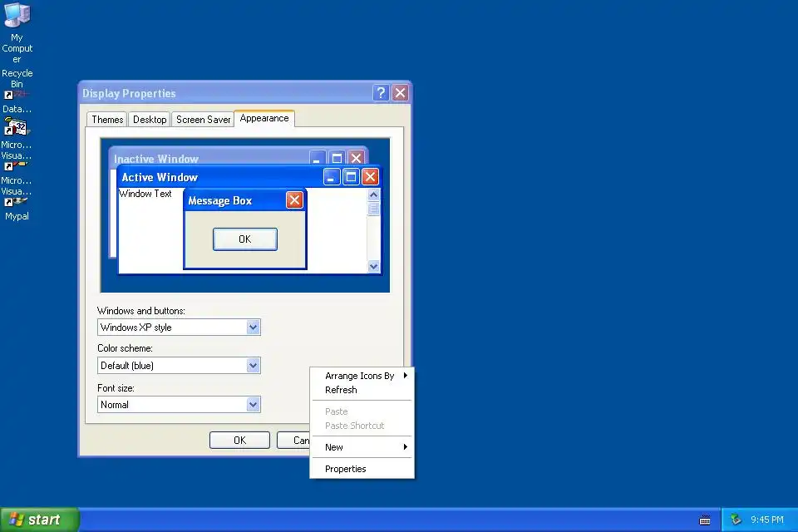Click the Display Properties title bar text
The image size is (798, 532).
coord(129,94)
